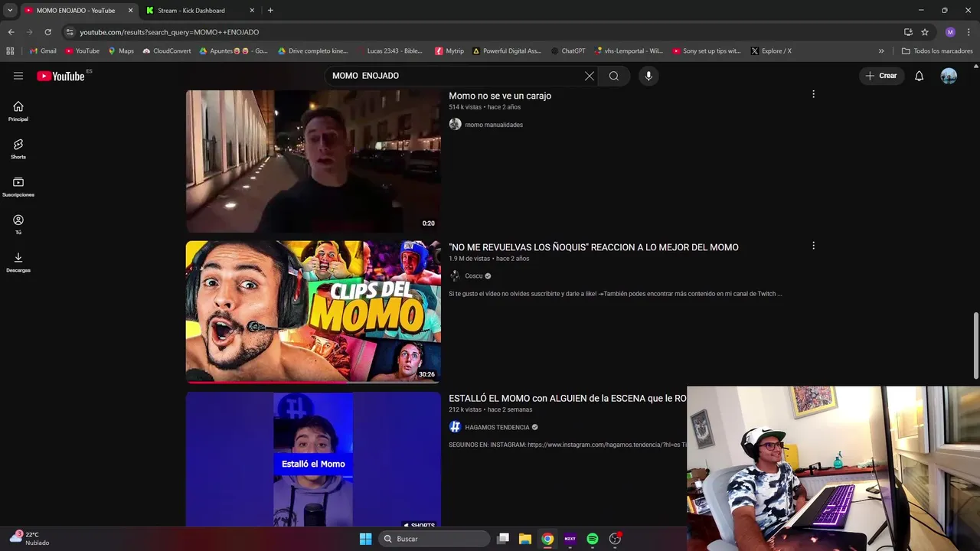Open a new Chrome tab
Viewport: 980px width, 551px height.
point(270,11)
